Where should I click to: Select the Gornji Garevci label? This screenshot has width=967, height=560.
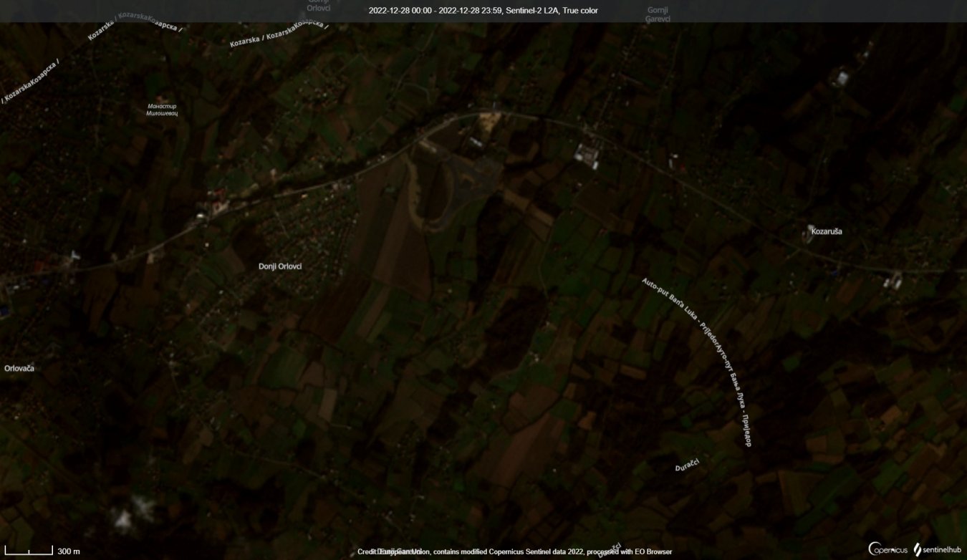(658, 14)
